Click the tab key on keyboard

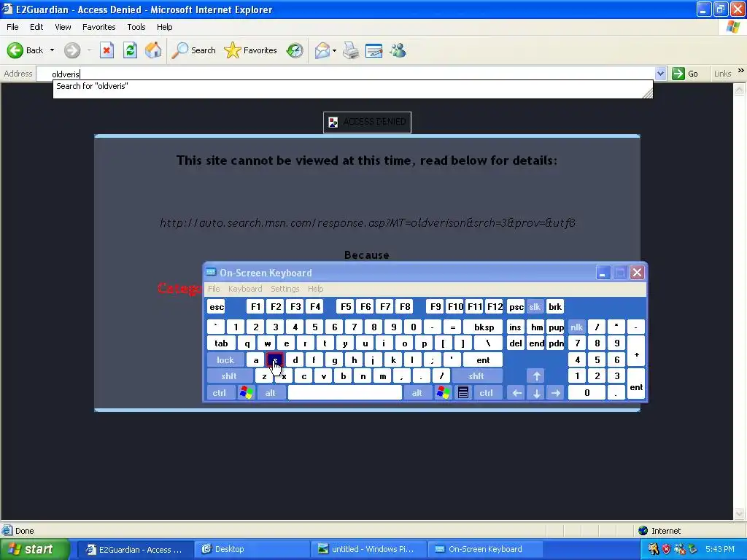coord(221,343)
